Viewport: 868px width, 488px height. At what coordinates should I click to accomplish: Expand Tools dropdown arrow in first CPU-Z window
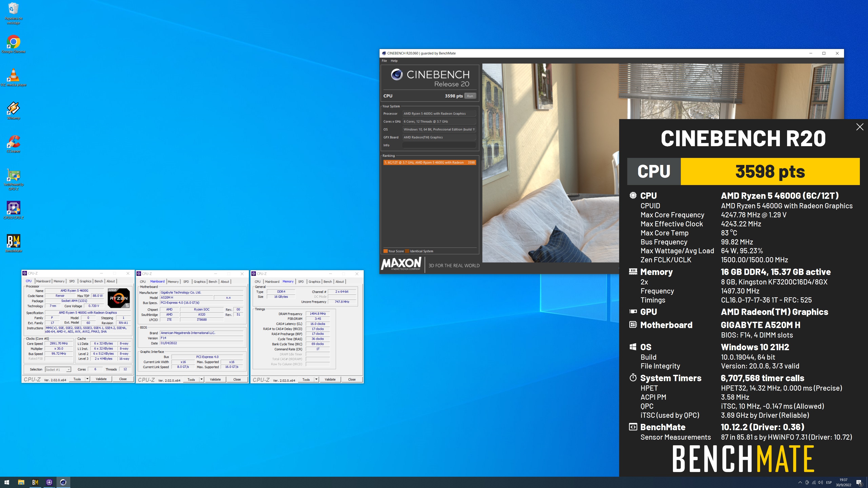point(87,379)
